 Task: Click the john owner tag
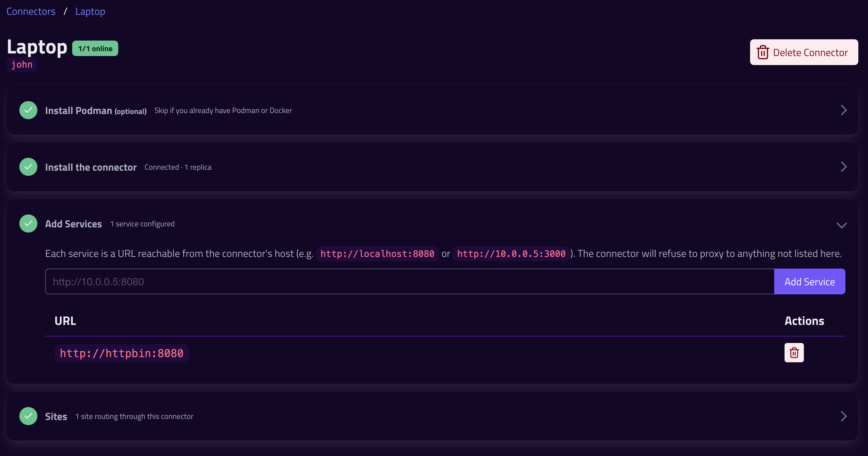(22, 64)
